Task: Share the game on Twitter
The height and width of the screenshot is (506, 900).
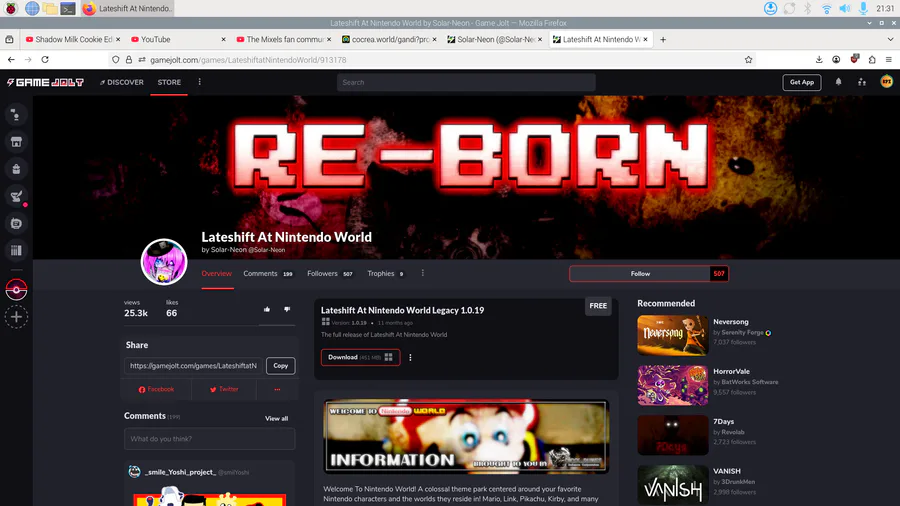Action: [224, 389]
